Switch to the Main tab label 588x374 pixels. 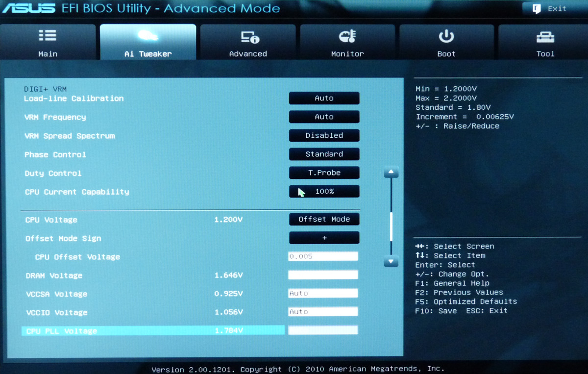point(48,54)
